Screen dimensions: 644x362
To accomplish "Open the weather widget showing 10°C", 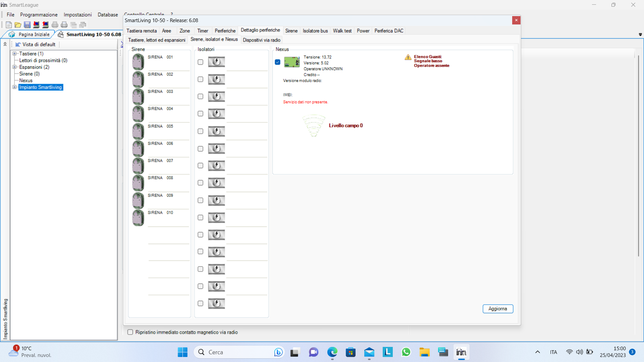I will tap(30, 352).
